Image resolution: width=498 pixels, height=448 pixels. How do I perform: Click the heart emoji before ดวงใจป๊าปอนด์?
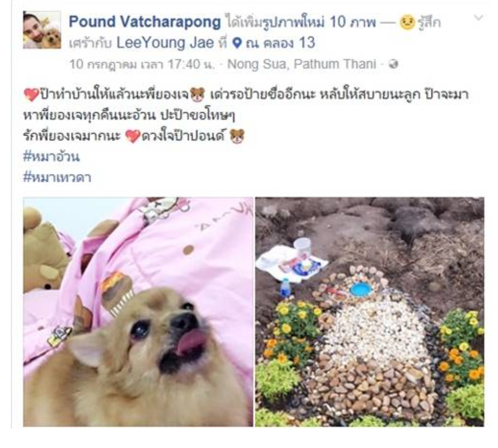[133, 136]
